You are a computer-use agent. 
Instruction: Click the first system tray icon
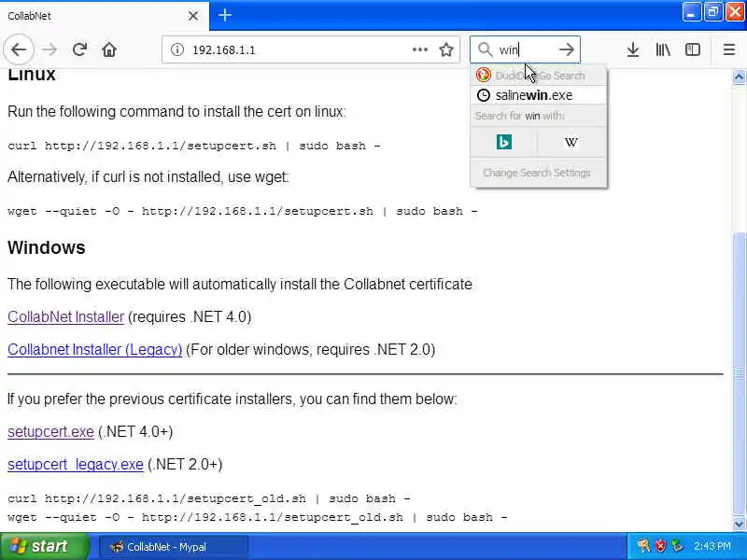coord(643,546)
